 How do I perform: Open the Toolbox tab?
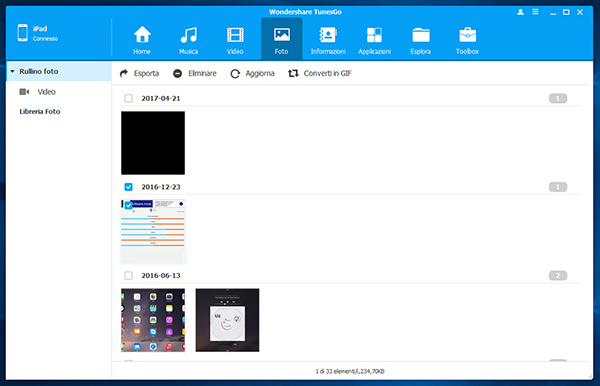[467, 39]
